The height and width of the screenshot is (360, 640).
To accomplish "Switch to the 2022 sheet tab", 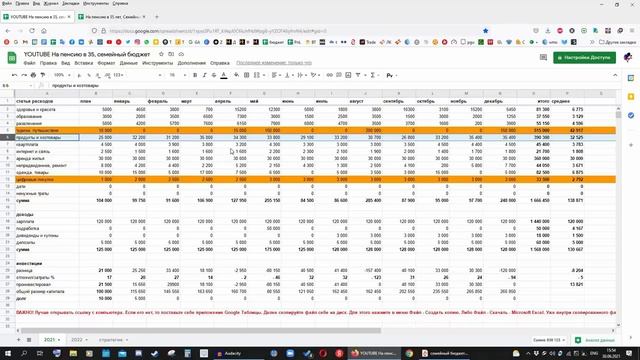I will click(79, 340).
